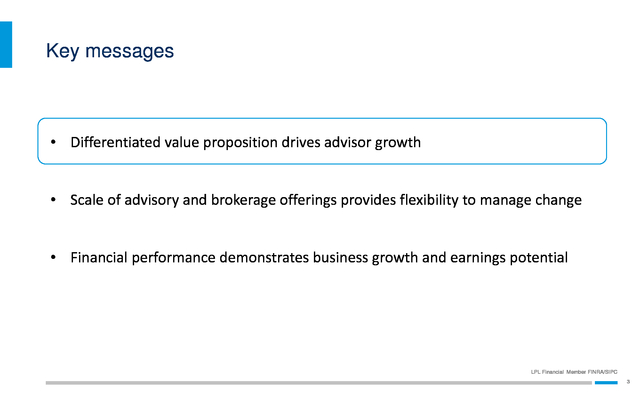Screen dimensions: 640x400
Task: Click "earnings potential" in the third bullet
Action: [509, 258]
